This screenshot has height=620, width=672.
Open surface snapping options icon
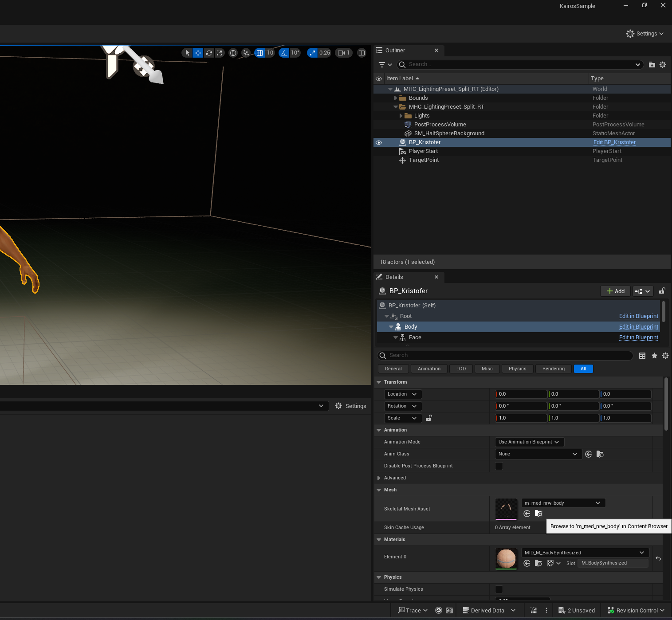pos(246,53)
